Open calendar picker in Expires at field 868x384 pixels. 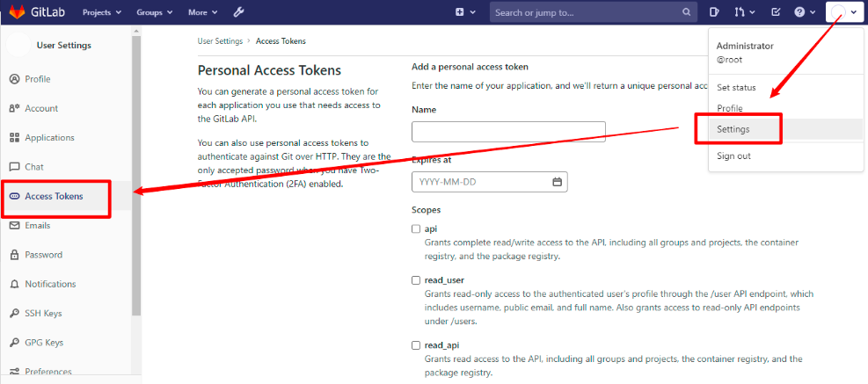557,182
